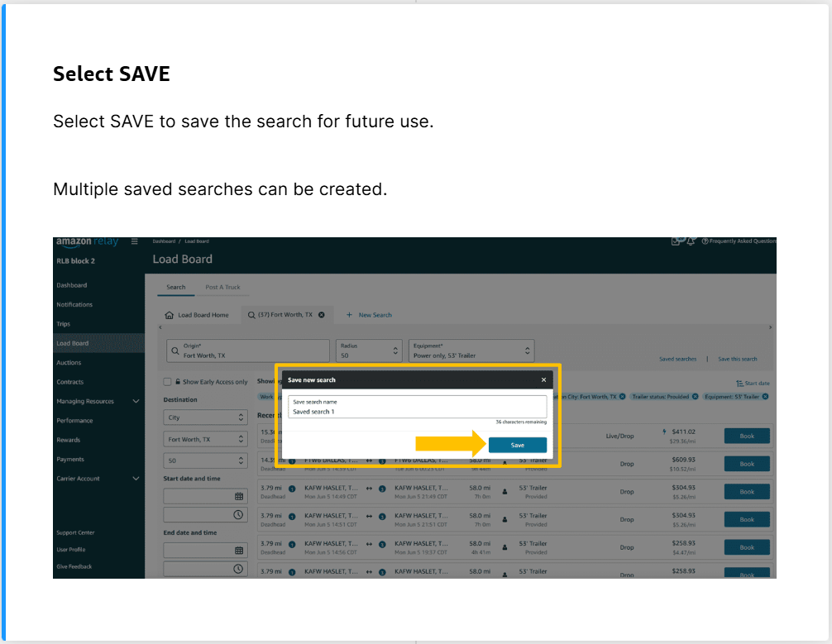Open the Start date calendar picker icon

[239, 496]
